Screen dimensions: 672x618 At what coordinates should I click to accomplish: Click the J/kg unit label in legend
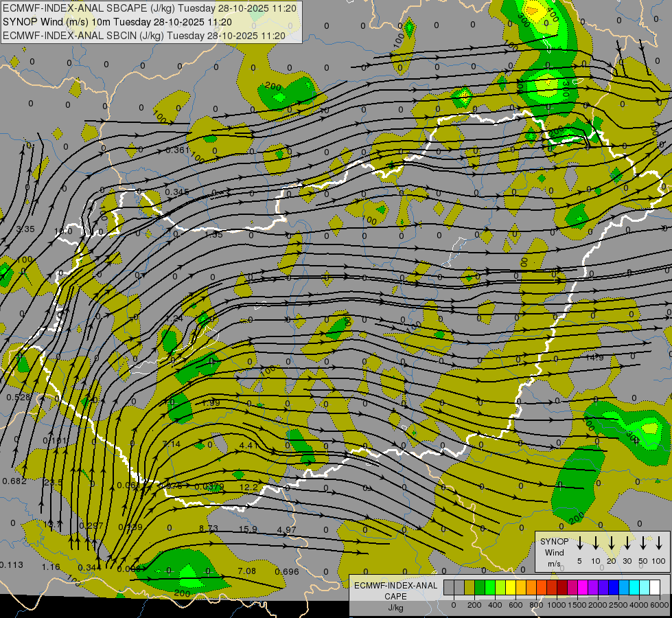click(x=395, y=608)
